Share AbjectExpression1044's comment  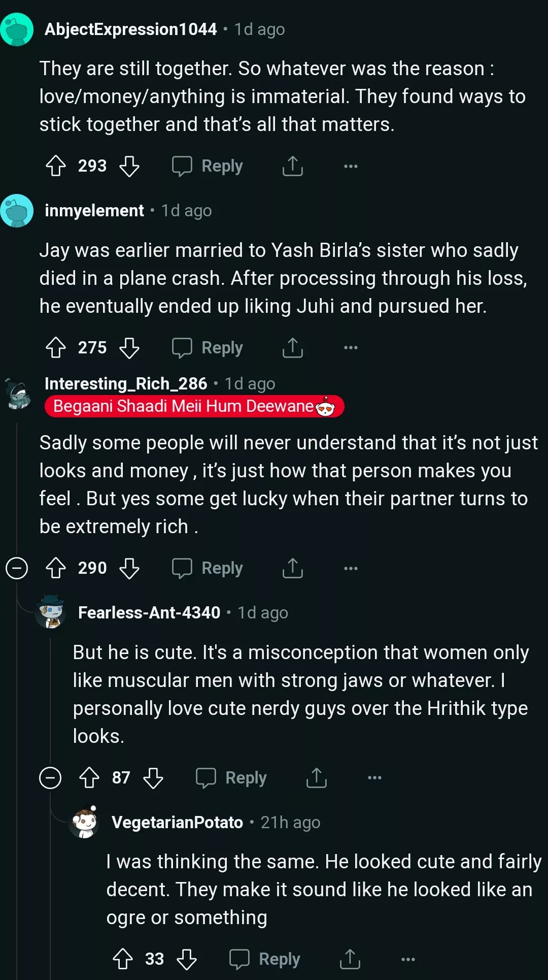click(293, 166)
